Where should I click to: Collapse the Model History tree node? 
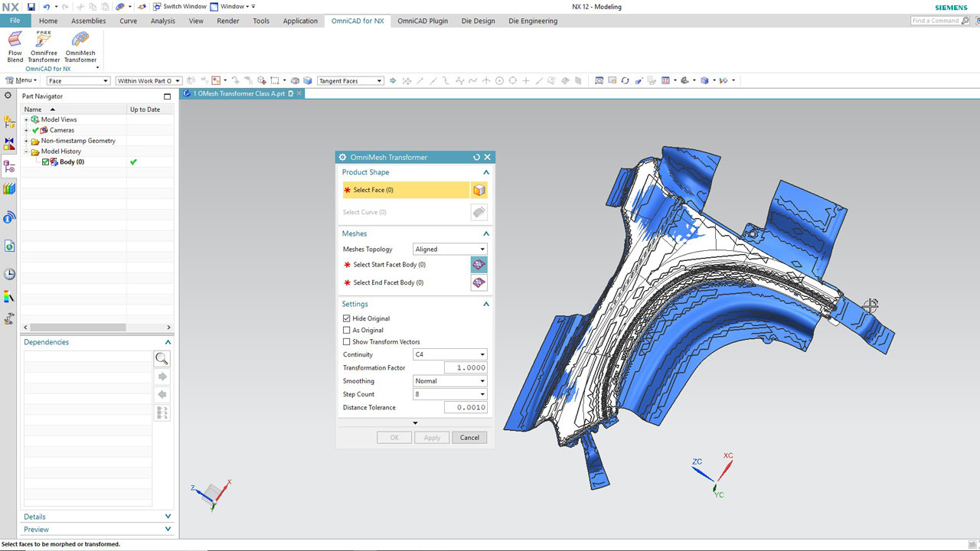26,152
